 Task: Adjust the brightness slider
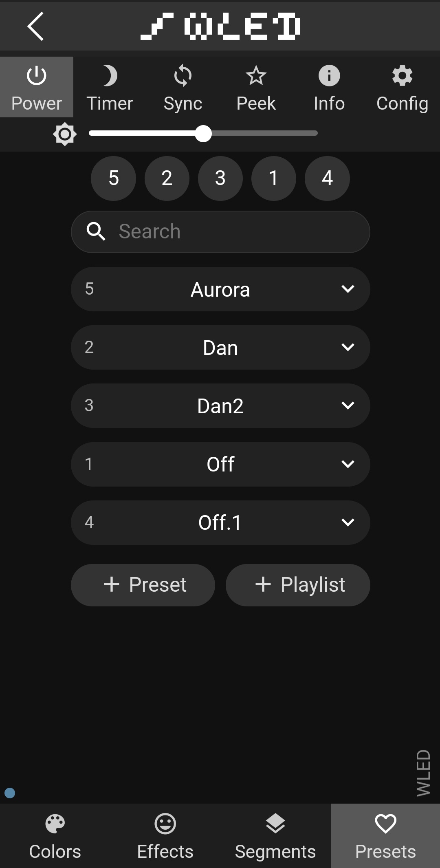203,133
